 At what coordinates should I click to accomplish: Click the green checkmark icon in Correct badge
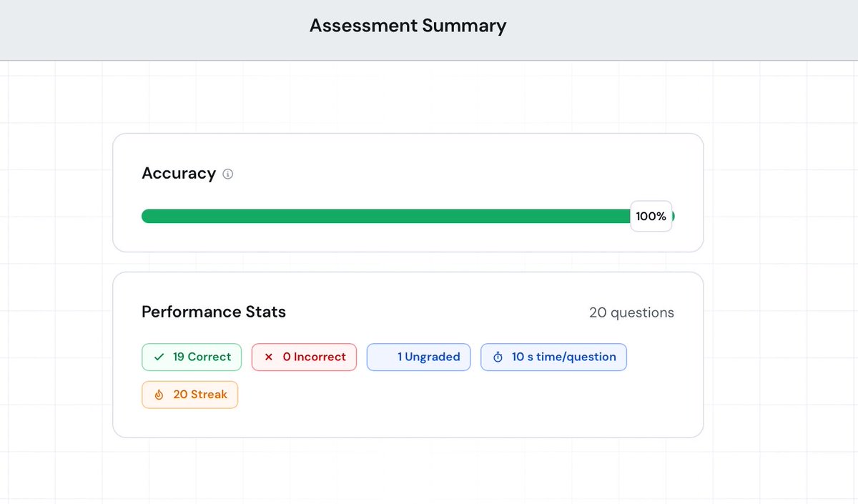click(x=159, y=357)
